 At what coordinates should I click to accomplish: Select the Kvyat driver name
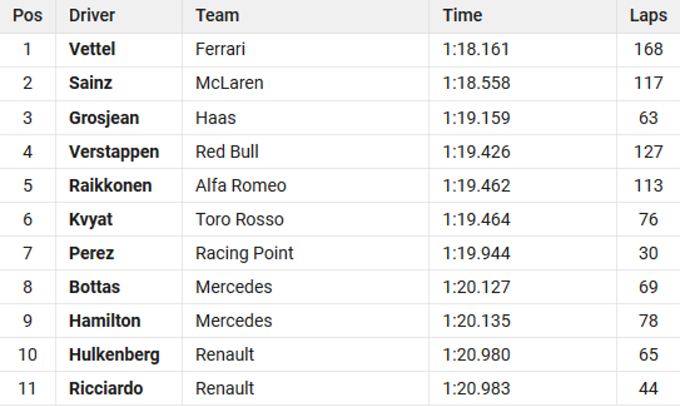coord(89,220)
